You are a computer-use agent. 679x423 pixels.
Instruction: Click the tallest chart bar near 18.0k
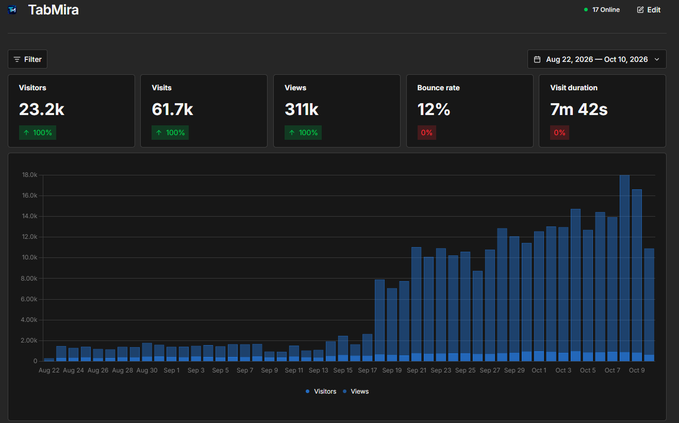(x=624, y=268)
